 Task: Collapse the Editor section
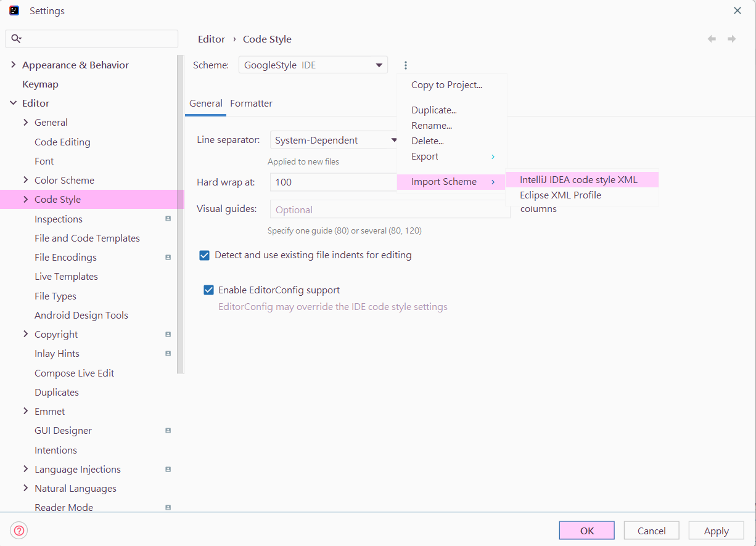pyautogui.click(x=13, y=103)
